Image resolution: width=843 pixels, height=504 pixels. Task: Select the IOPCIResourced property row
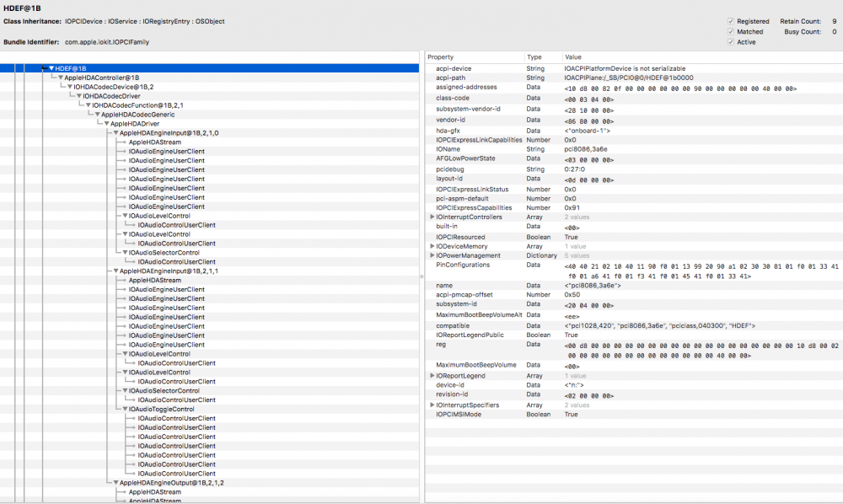point(634,237)
